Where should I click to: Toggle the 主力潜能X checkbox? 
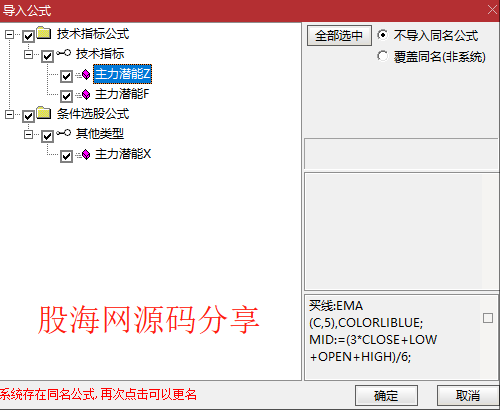tap(66, 156)
